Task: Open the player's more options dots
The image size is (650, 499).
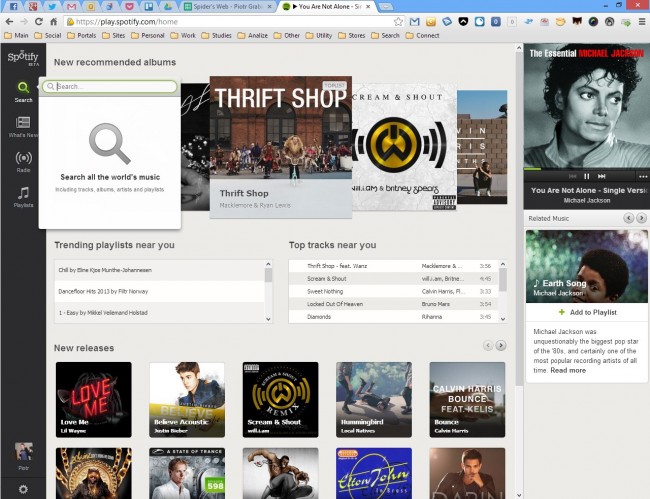Action: 643,177
